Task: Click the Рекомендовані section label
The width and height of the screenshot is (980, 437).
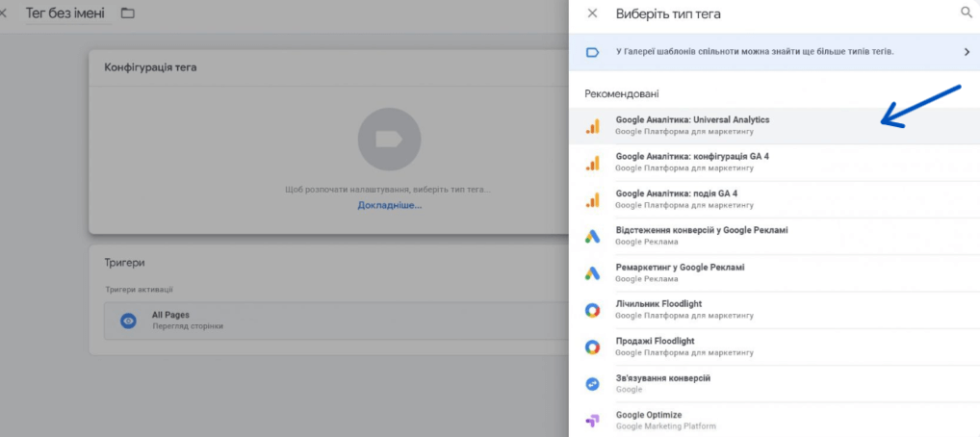Action: pyautogui.click(x=621, y=94)
